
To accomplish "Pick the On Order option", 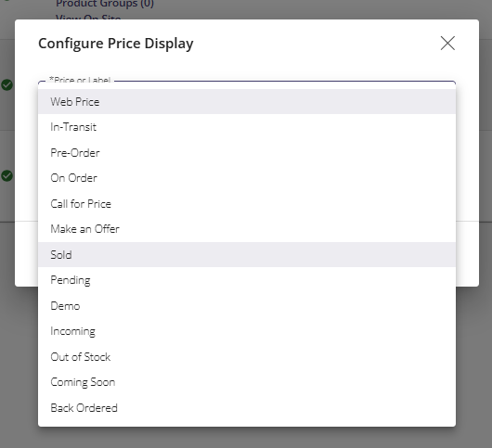I will (x=247, y=178).
